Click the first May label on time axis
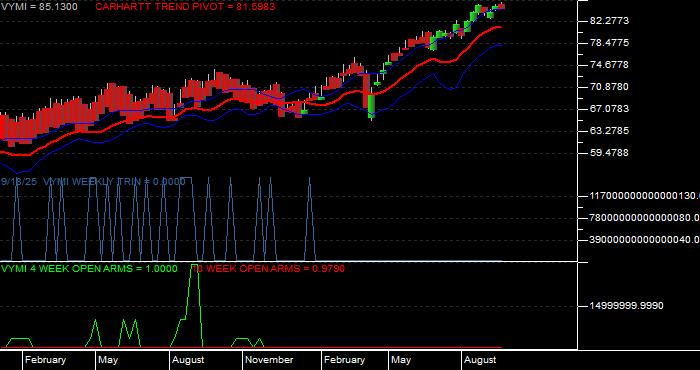Viewport: 700px width, 370px height. point(108,360)
